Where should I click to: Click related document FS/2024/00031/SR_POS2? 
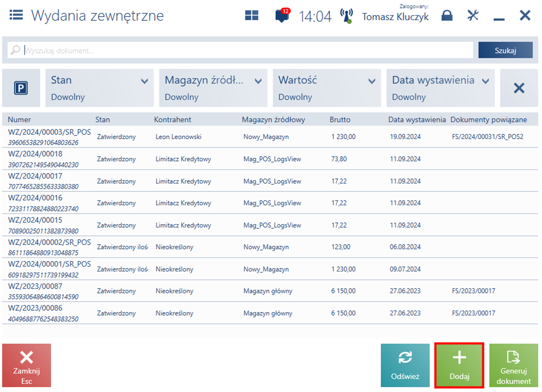488,137
